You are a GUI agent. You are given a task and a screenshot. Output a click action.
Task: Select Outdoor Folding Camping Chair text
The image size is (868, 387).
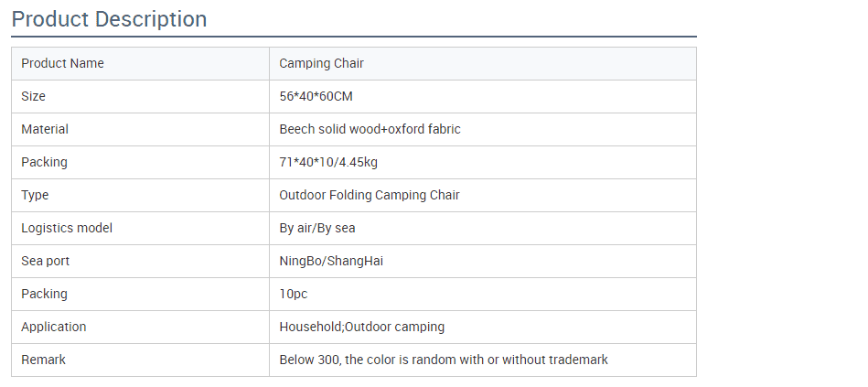[370, 195]
